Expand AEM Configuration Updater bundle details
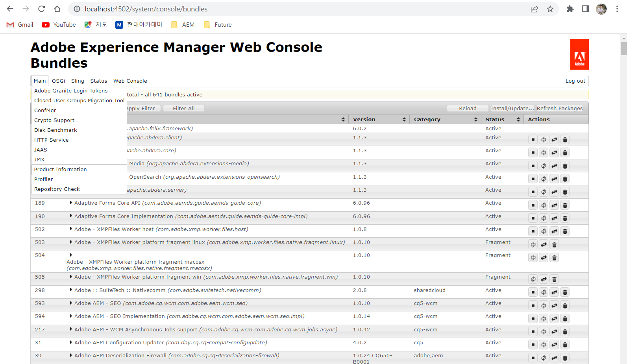Screen dimensions: 627x364 [x=71, y=342]
